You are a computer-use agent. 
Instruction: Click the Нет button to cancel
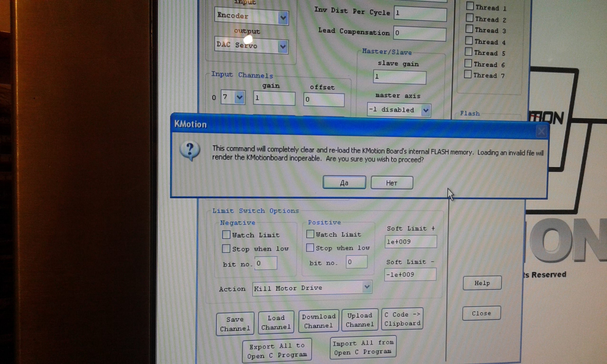391,183
